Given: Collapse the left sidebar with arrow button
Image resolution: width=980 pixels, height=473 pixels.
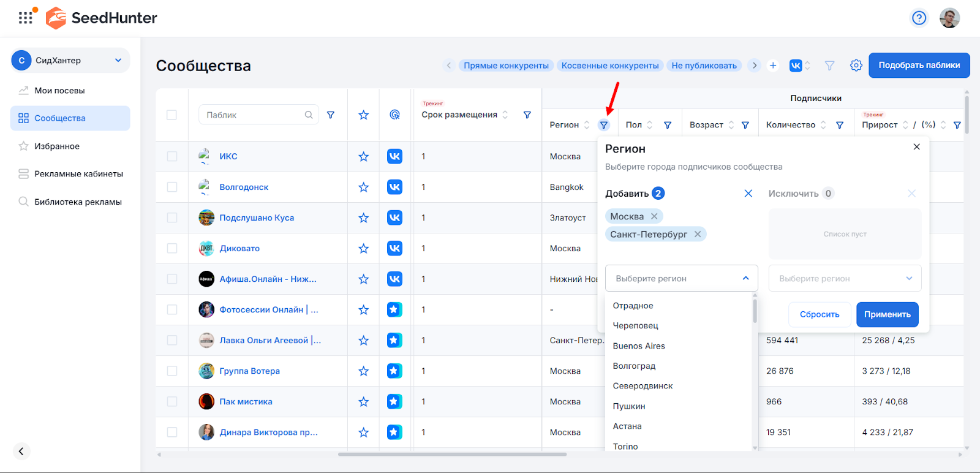Looking at the screenshot, I should click(x=21, y=451).
